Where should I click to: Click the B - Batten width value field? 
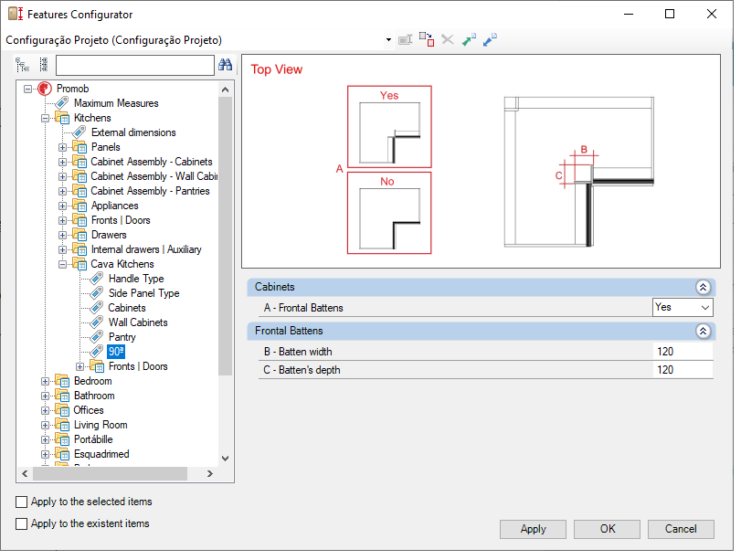coord(683,352)
